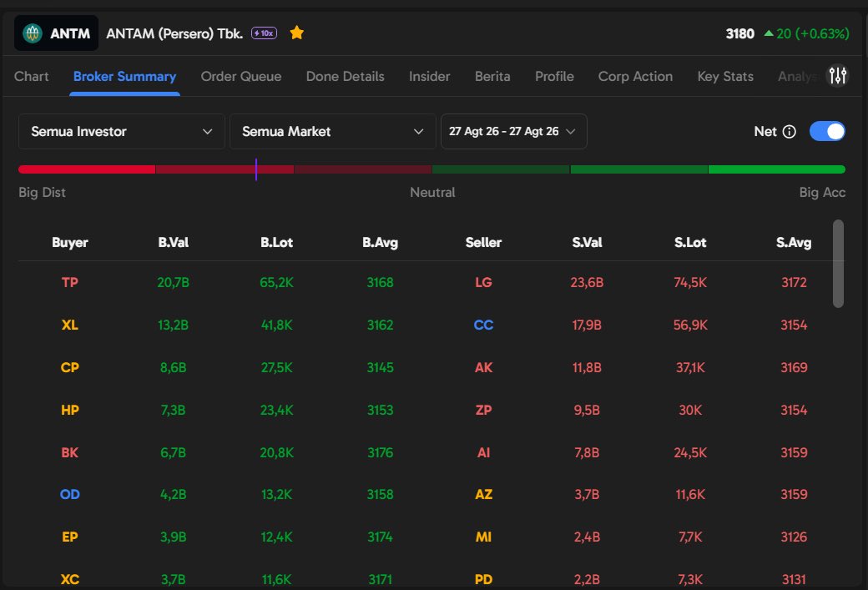This screenshot has width=868, height=590.
Task: Click the 74,5K sell lot cell
Action: pyautogui.click(x=690, y=282)
